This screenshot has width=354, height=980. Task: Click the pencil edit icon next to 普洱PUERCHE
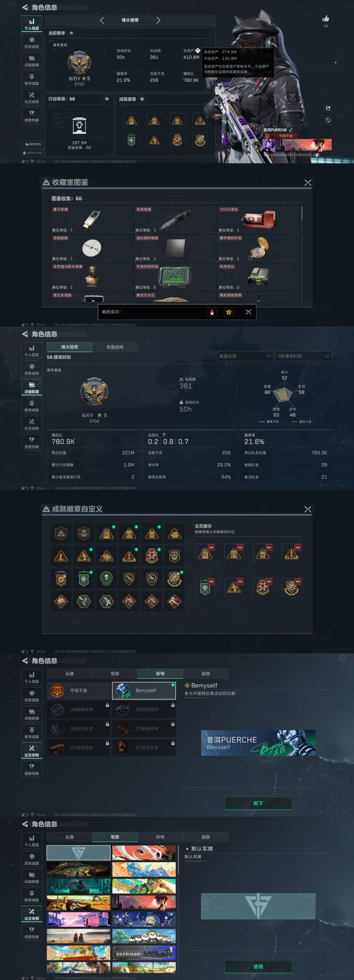click(291, 130)
